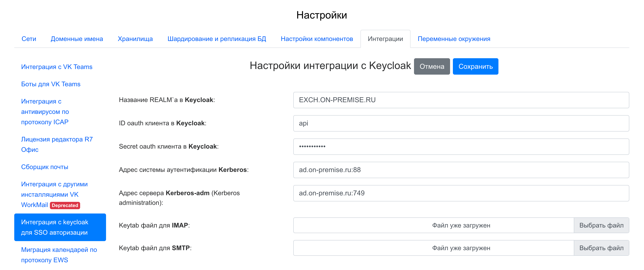This screenshot has height=270, width=644.
Task: Go to ICAP antivirus integration link
Action: point(45,111)
